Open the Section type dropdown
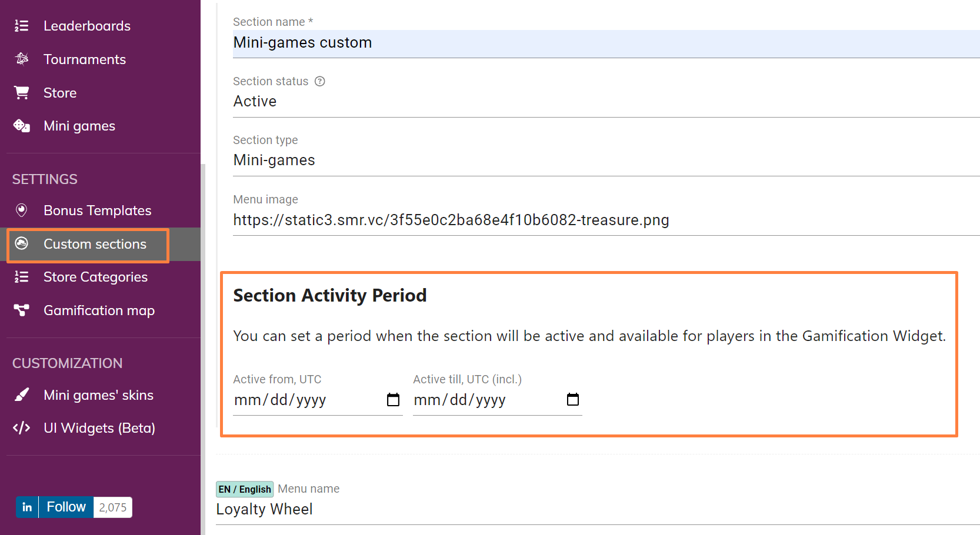 606,160
